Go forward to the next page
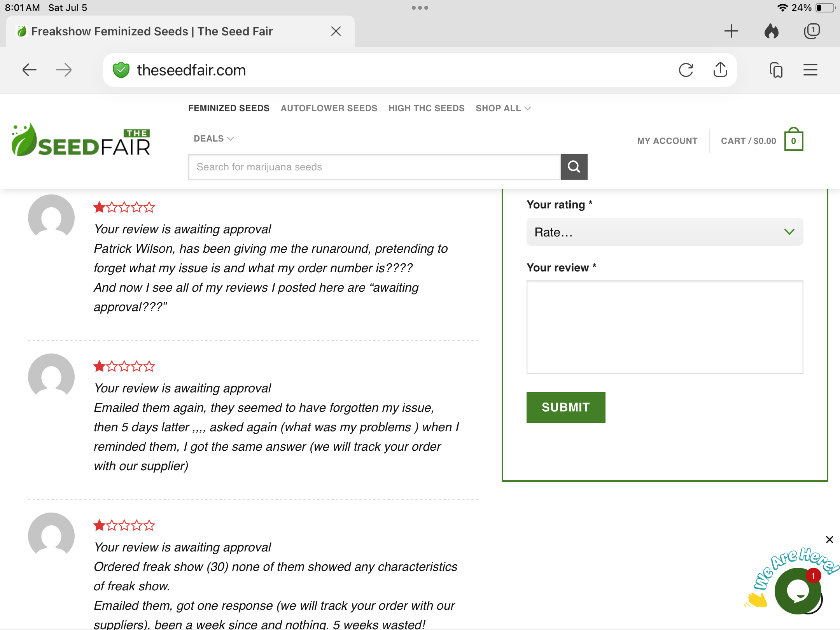Screen dimensions: 840x630 point(64,70)
